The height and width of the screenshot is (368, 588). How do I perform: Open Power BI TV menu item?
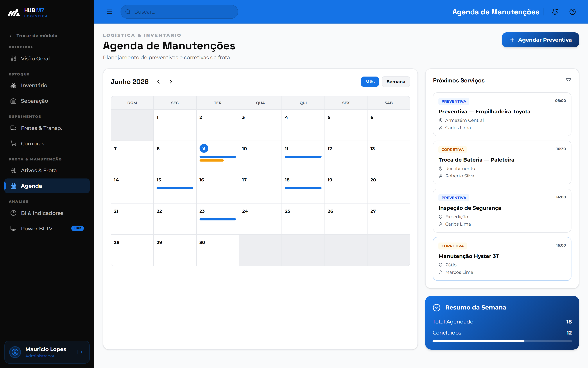click(x=47, y=229)
